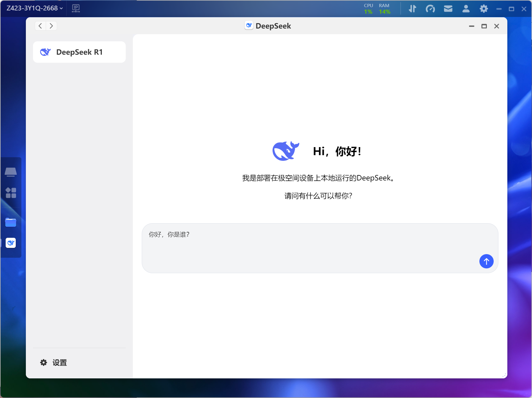Click the 请问有什么可以帮你? text
This screenshot has width=532, height=398.
coord(318,196)
